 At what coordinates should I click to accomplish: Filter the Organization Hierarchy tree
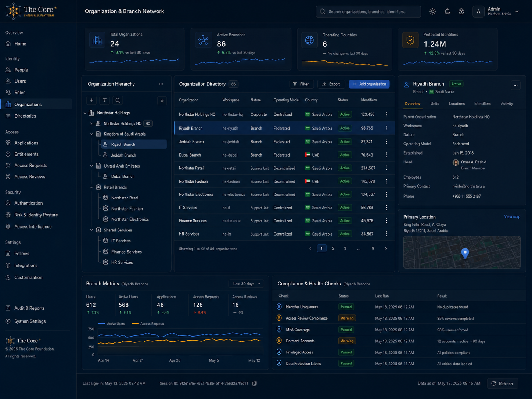click(105, 100)
